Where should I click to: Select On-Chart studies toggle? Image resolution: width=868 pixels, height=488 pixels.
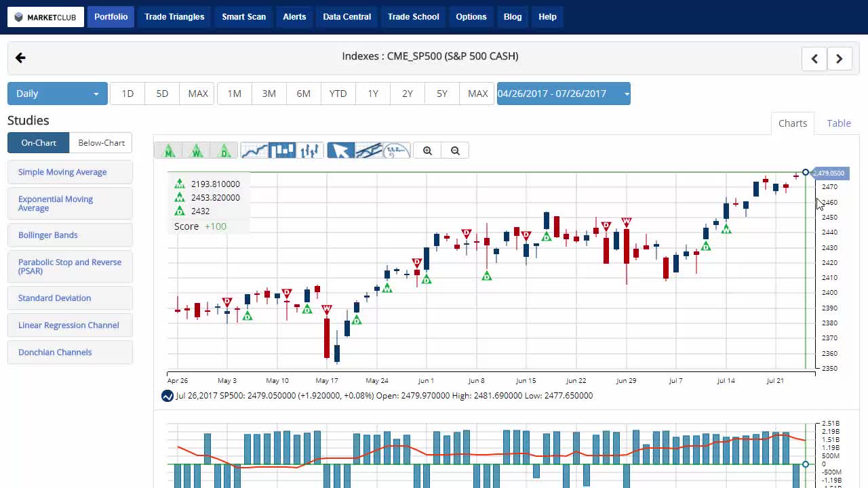39,143
